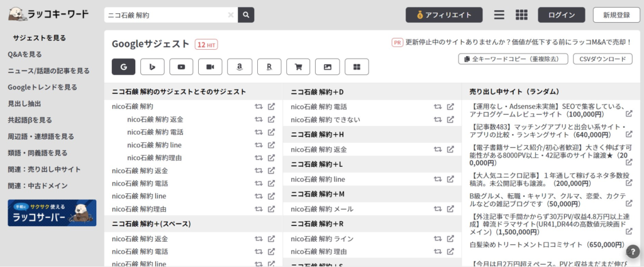Click the ログイン button
644x267 pixels.
click(x=562, y=15)
